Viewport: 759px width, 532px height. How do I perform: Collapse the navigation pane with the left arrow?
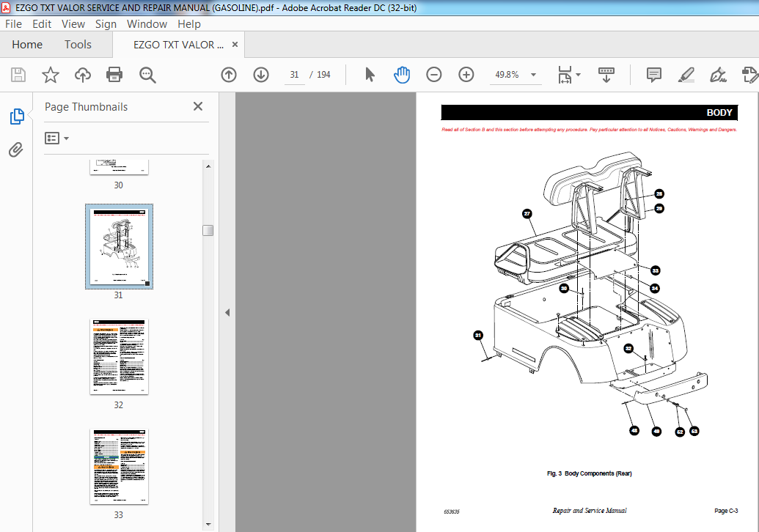pyautogui.click(x=227, y=312)
